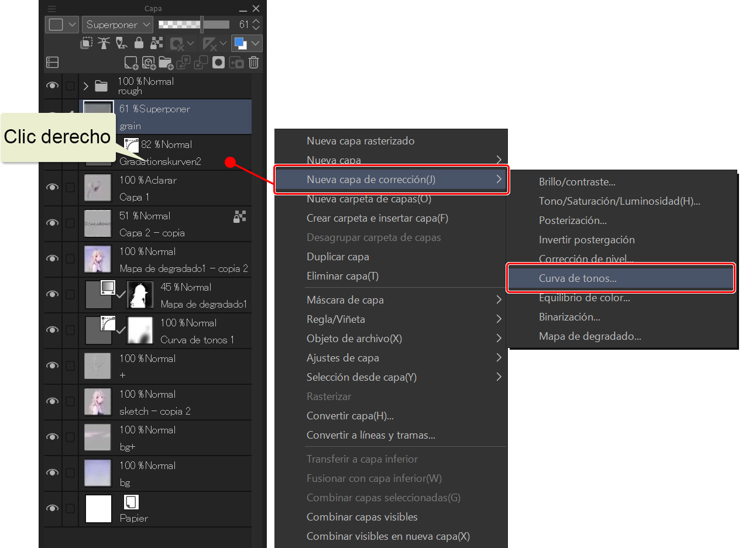Hide the 'Capa 1' layer via eye icon

pos(52,188)
